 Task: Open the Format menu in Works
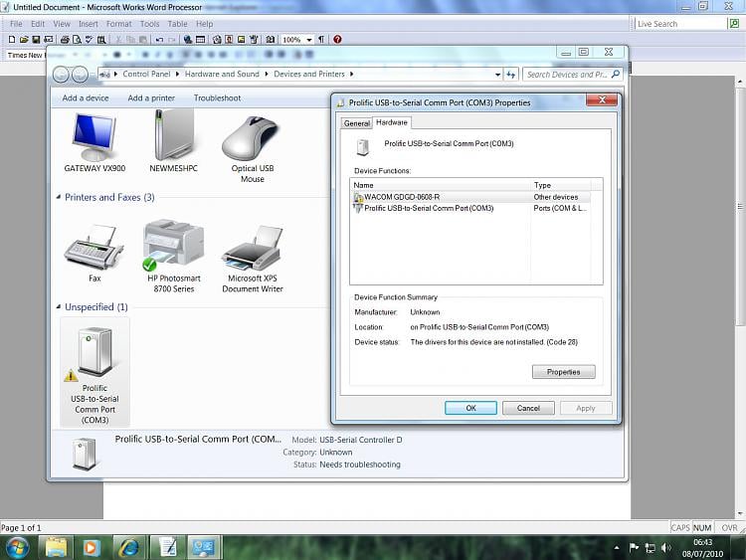[x=118, y=24]
